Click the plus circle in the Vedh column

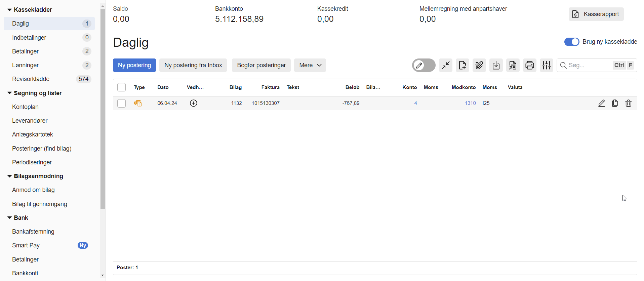[x=194, y=103]
